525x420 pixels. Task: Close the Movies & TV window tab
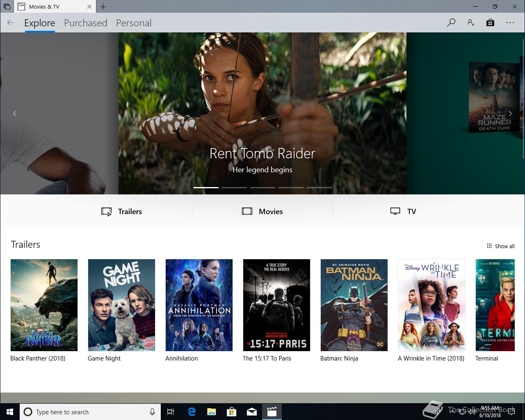coord(90,7)
